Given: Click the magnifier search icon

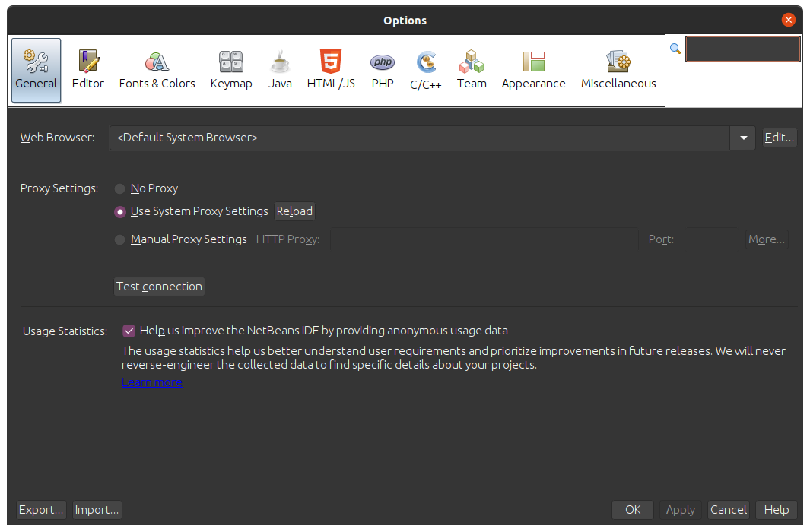Looking at the screenshot, I should [x=675, y=49].
